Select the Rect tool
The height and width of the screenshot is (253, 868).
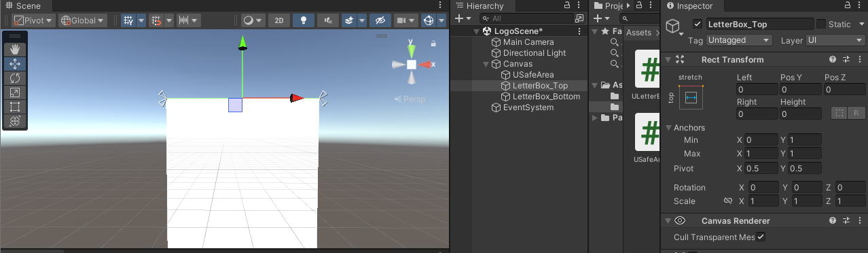tap(15, 106)
